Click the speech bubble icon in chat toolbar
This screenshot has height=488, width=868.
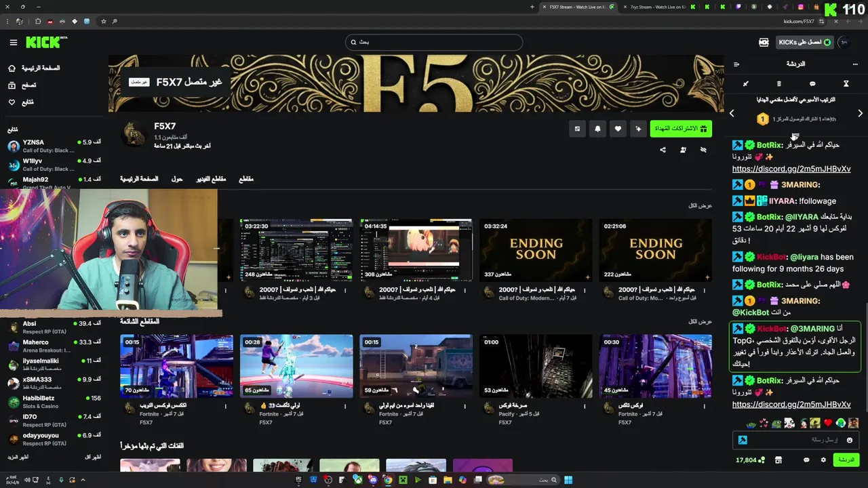[812, 84]
